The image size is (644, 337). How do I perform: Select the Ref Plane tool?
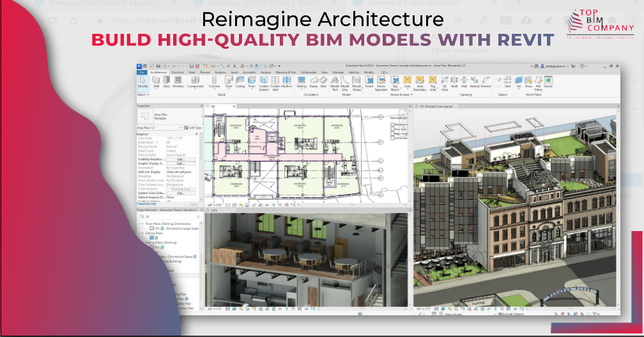click(x=539, y=84)
